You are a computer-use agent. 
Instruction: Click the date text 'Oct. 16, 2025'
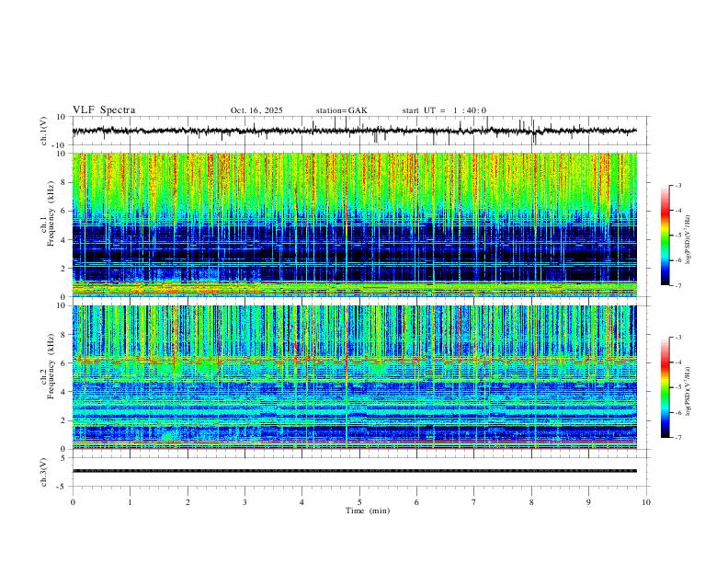point(256,110)
